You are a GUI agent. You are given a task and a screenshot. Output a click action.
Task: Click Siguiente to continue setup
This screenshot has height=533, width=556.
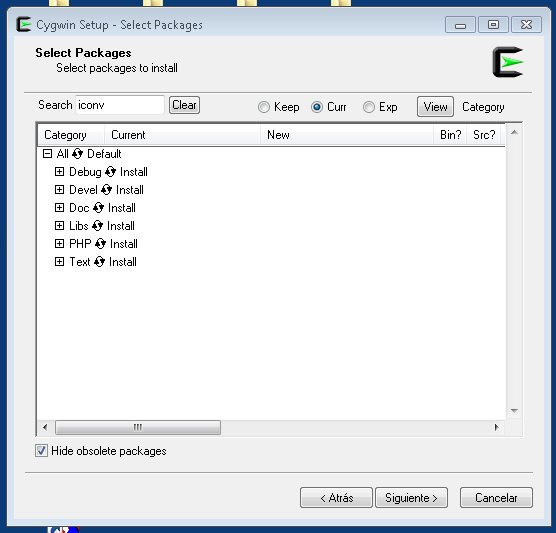pyautogui.click(x=411, y=498)
